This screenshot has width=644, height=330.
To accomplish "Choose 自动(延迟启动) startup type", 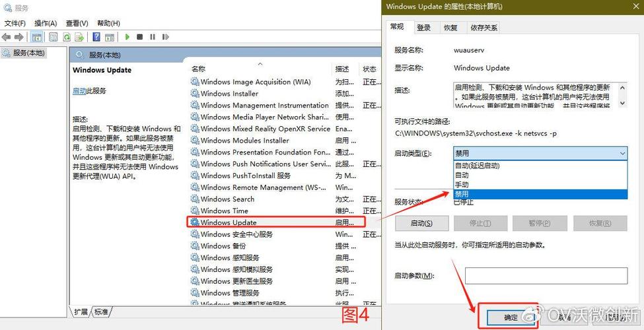I will click(540, 166).
